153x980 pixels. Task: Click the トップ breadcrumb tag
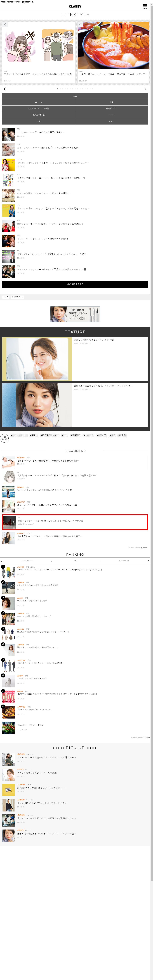(x=6, y=297)
